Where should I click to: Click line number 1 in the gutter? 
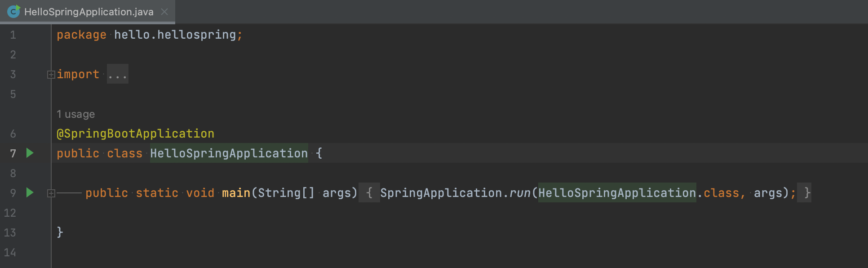coord(13,35)
